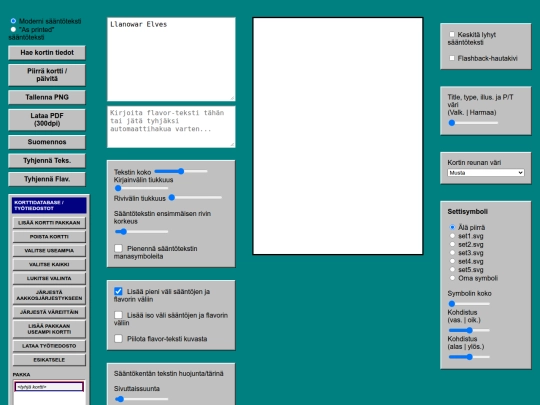Screen dimensions: 540x405
Task: Adjust the Sivuttaissuunta slider
Action: coord(141,399)
